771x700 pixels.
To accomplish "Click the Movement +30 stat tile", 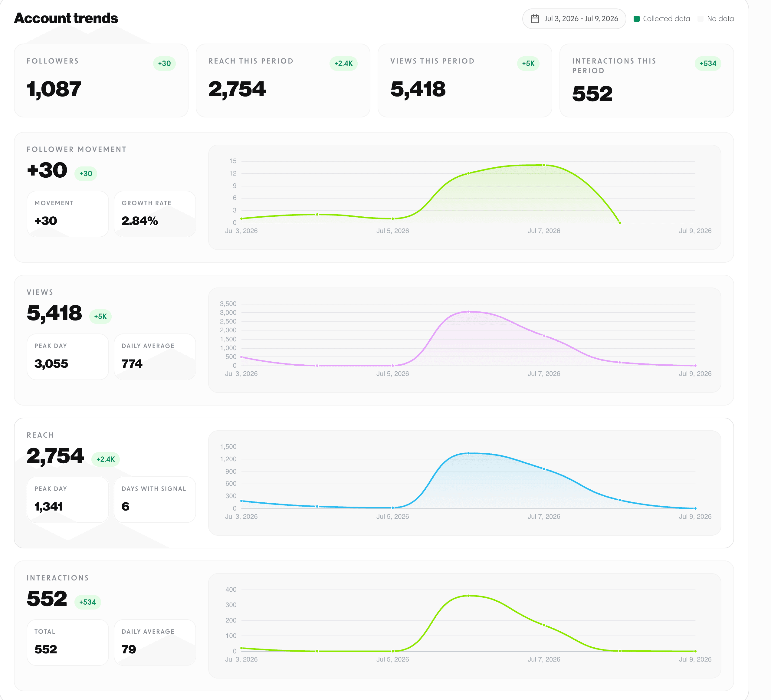I will pos(68,214).
